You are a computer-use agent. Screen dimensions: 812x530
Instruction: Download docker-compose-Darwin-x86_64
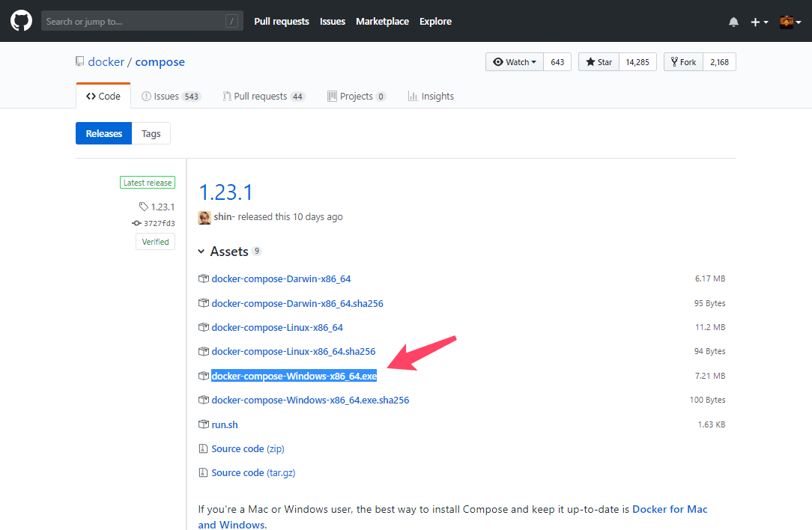click(x=281, y=279)
